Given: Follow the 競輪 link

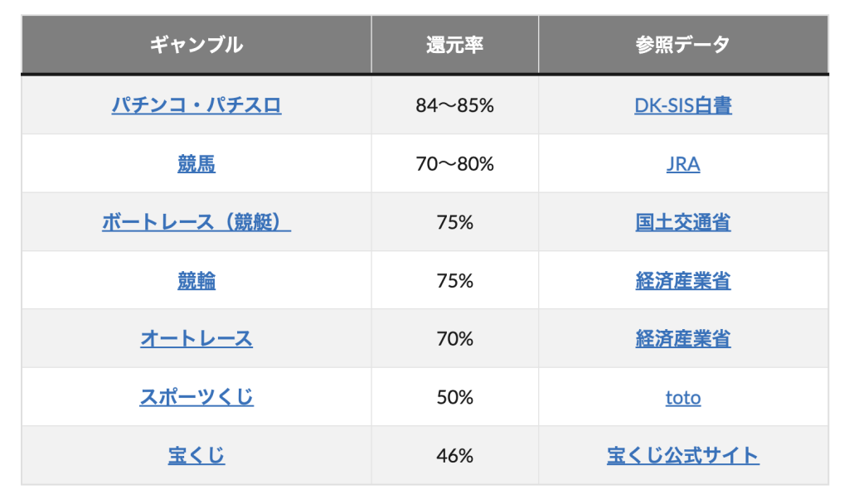Looking at the screenshot, I should (x=196, y=281).
